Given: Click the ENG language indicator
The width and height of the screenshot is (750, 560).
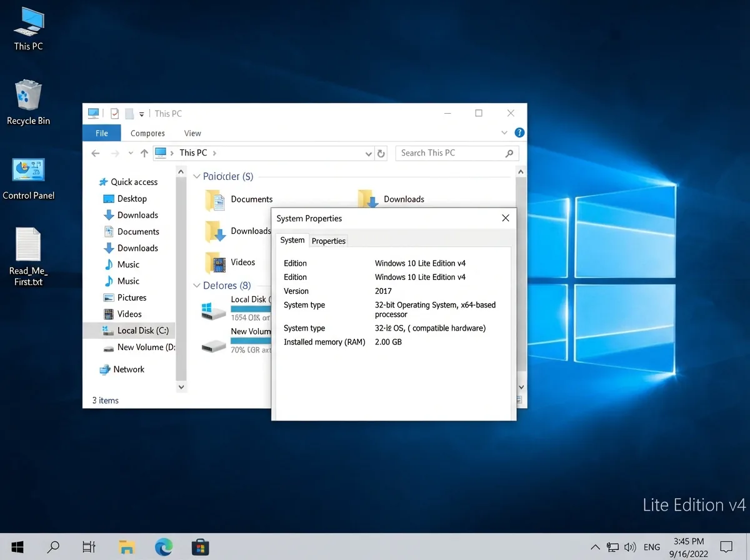Looking at the screenshot, I should point(651,547).
